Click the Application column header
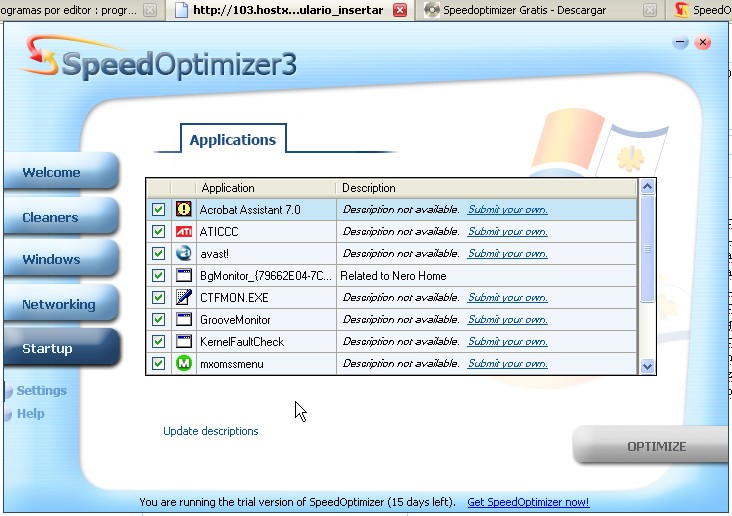Viewport: 732px width, 516px height. pyautogui.click(x=266, y=188)
